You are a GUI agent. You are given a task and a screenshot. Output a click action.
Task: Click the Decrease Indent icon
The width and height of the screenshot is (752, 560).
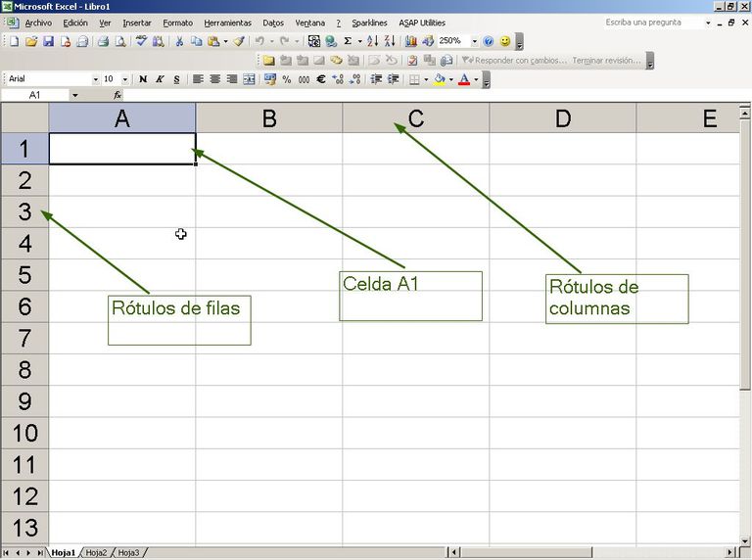376,79
